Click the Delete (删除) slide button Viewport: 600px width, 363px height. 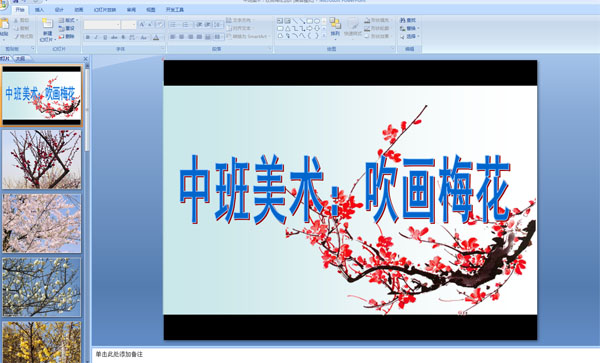67,36
